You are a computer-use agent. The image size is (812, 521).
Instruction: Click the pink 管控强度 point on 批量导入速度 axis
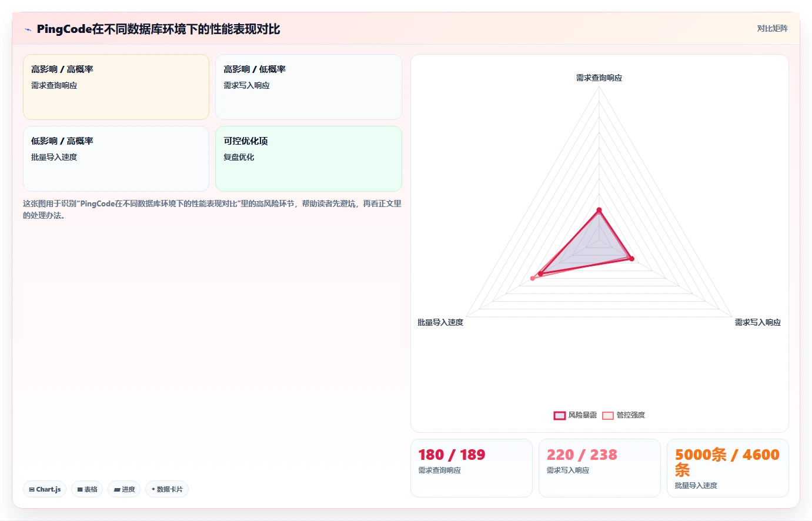(x=533, y=278)
